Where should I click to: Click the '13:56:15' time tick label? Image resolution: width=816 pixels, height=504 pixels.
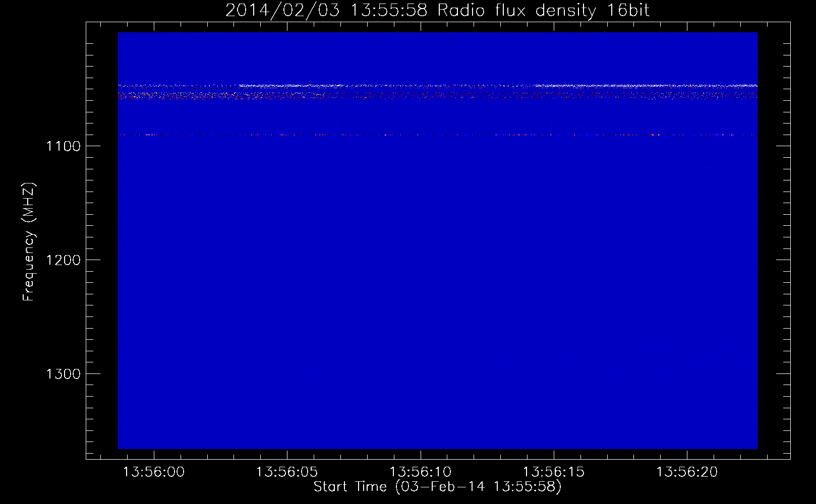(554, 472)
